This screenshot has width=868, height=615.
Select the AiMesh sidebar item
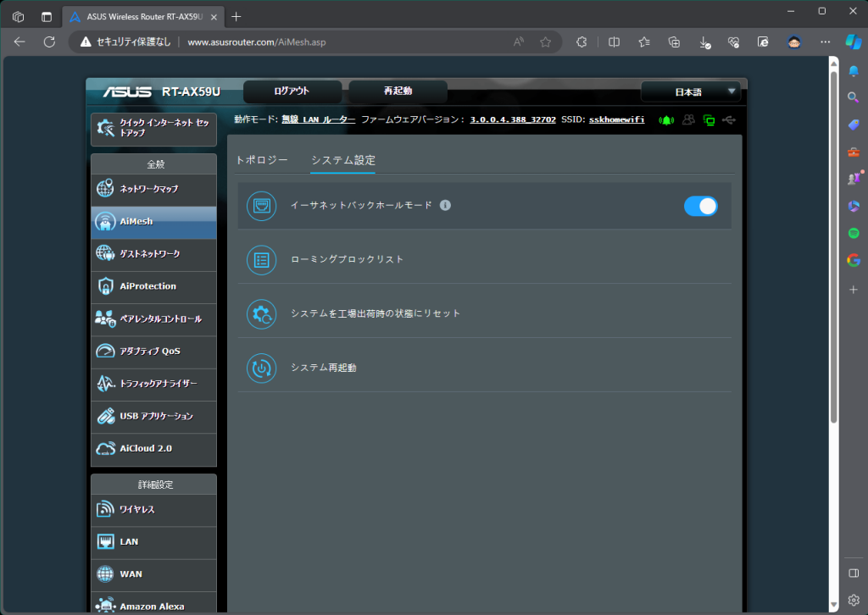click(153, 222)
